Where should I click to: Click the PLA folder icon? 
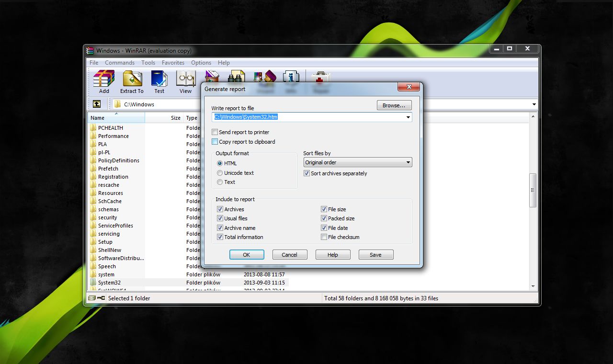(x=93, y=144)
